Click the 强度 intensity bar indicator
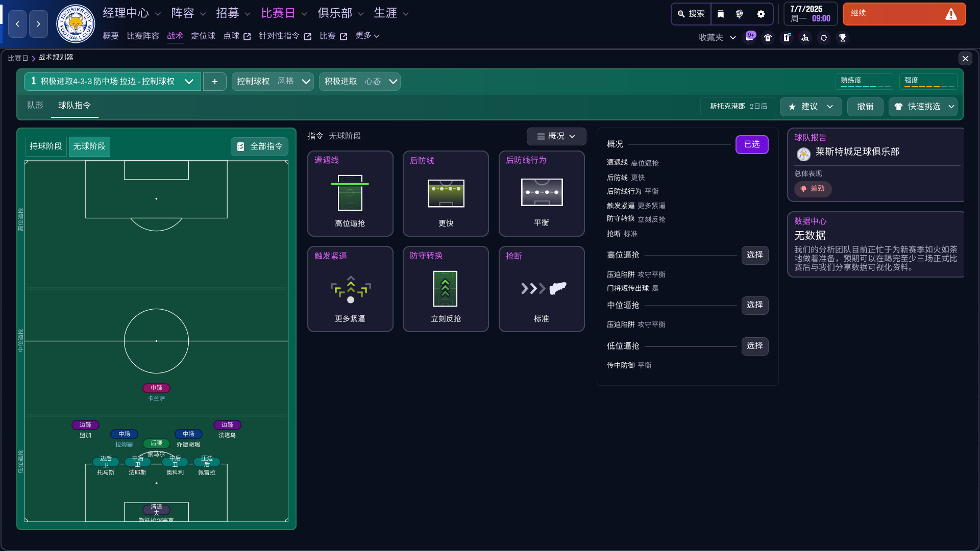980x551 pixels. pos(928,81)
